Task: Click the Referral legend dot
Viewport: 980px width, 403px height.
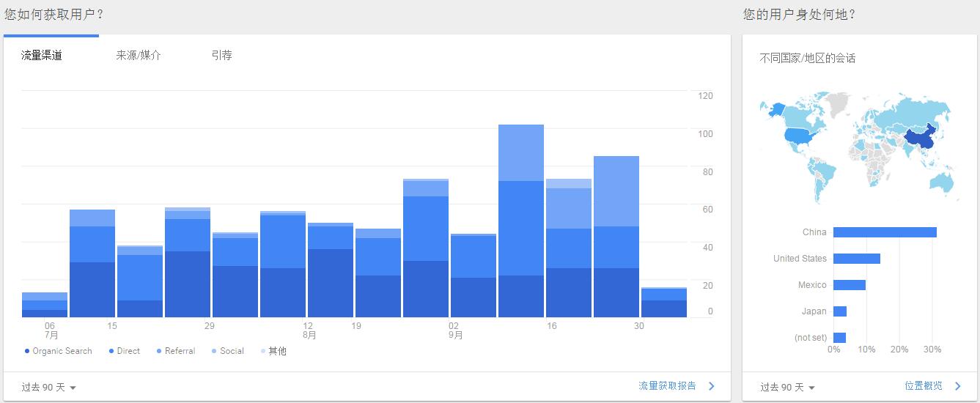Action: click(x=159, y=352)
